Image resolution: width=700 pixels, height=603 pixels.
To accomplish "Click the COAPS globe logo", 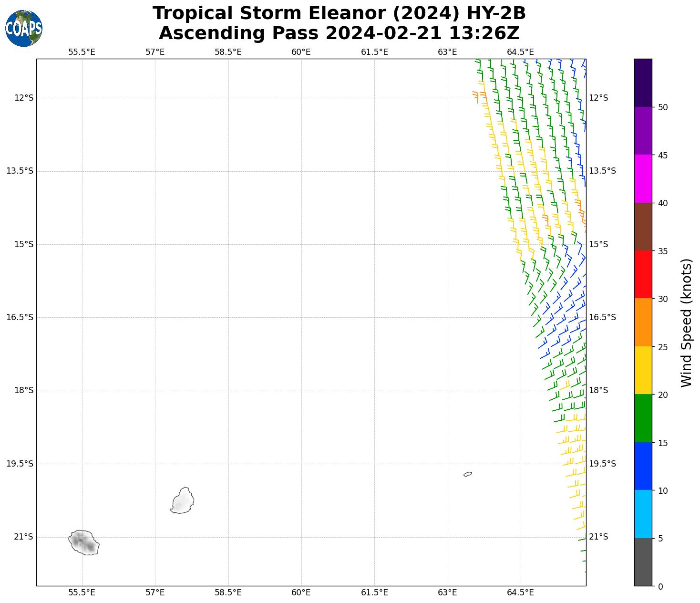I will [x=24, y=28].
